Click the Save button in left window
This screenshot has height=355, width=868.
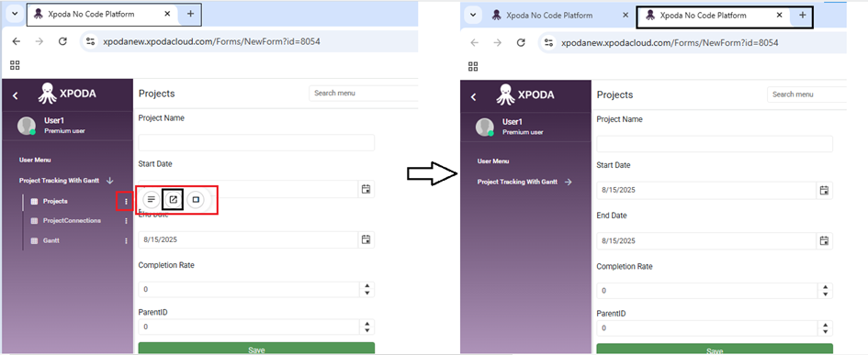point(256,349)
